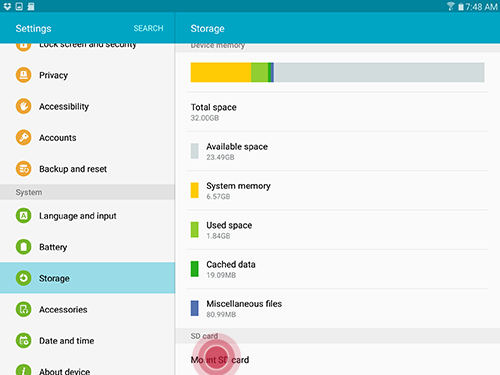
Task: Tap the Available space gray swatch
Action: pyautogui.click(x=195, y=151)
